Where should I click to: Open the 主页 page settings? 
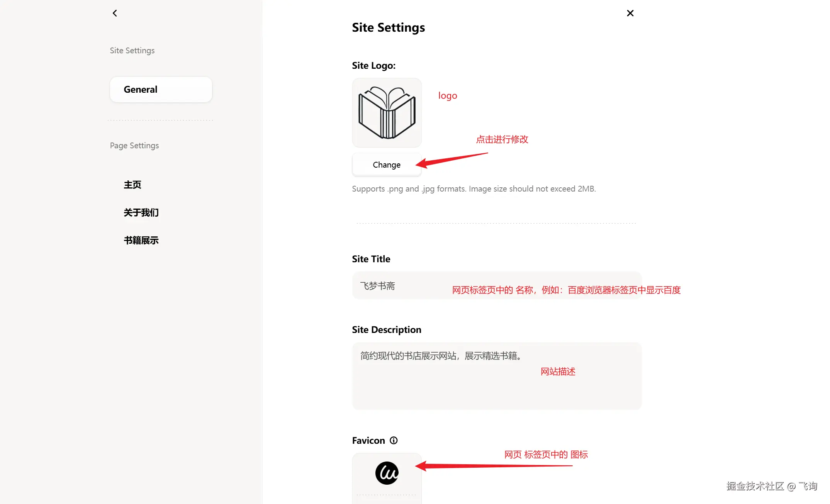click(132, 185)
